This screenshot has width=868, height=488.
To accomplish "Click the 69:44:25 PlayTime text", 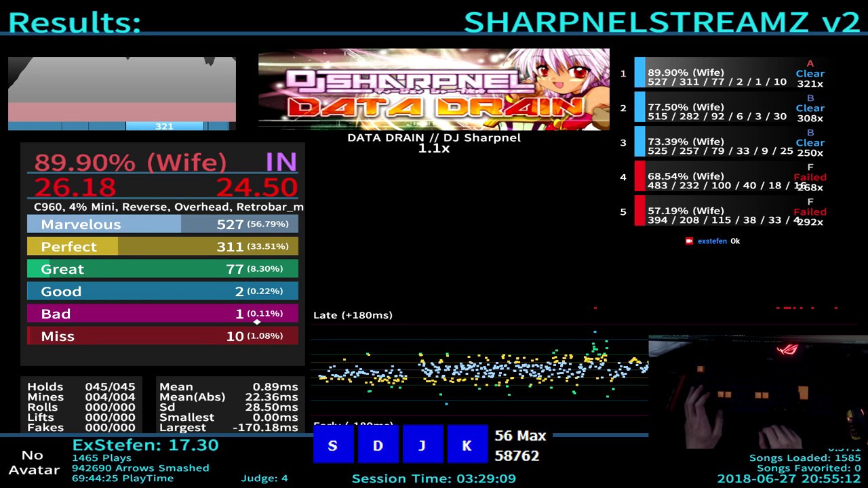I will click(123, 479).
